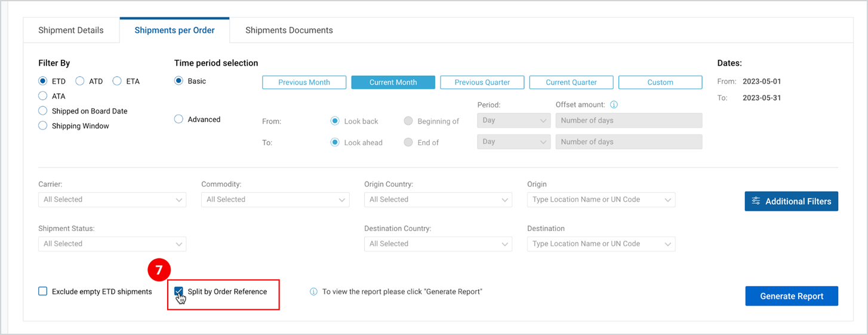Viewport: 868px width, 335px height.
Task: Open the From row Period Day dropdown
Action: 513,121
